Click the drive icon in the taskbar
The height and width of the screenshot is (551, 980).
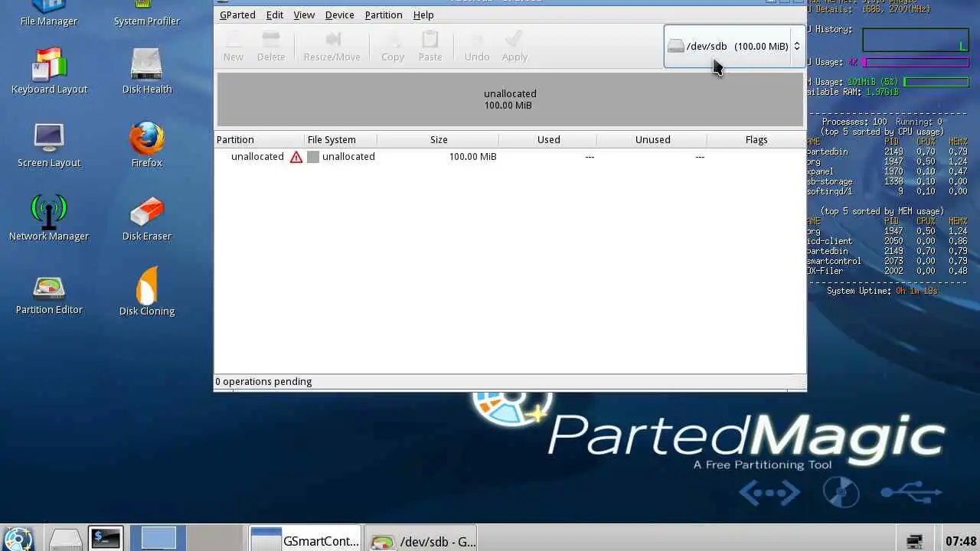point(66,540)
